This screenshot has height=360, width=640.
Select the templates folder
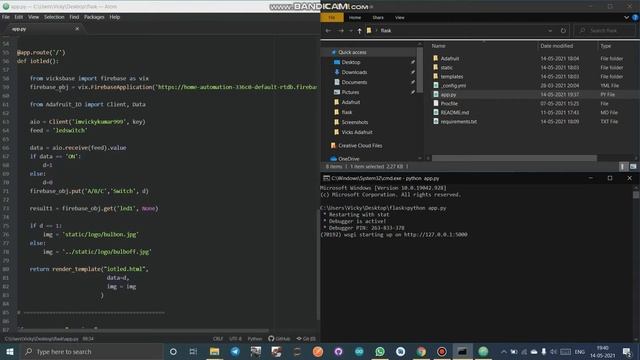tap(452, 77)
